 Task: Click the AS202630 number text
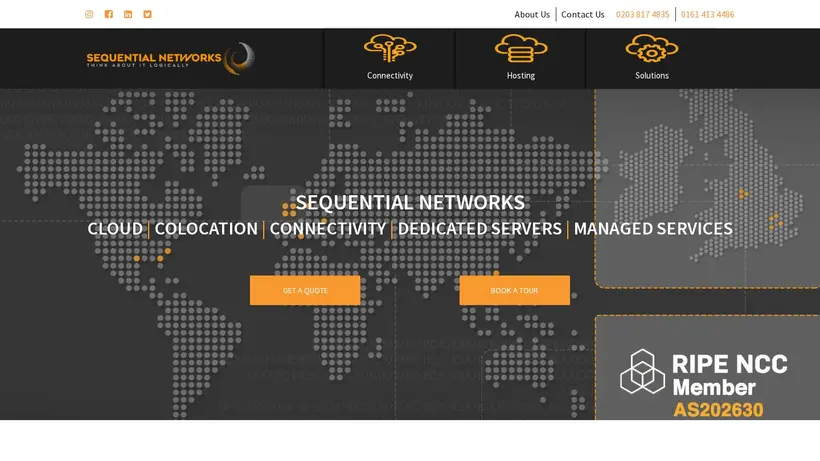pyautogui.click(x=718, y=410)
